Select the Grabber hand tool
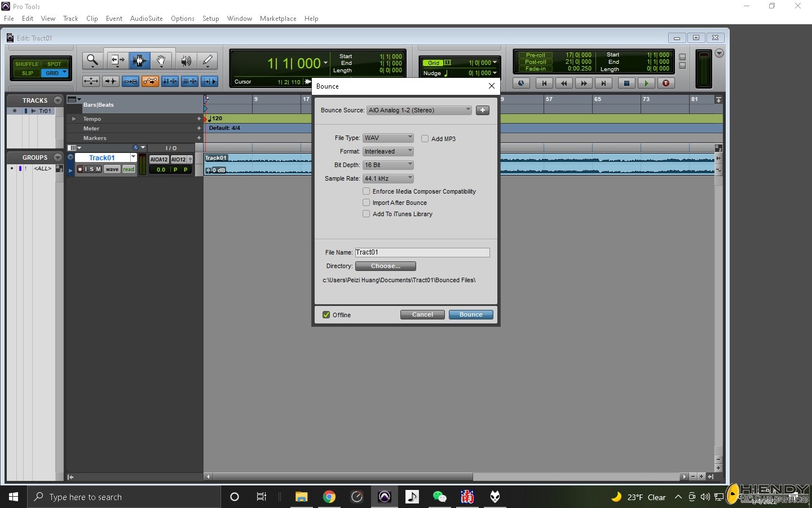Viewport: 812px width, 508px height. 161,60
